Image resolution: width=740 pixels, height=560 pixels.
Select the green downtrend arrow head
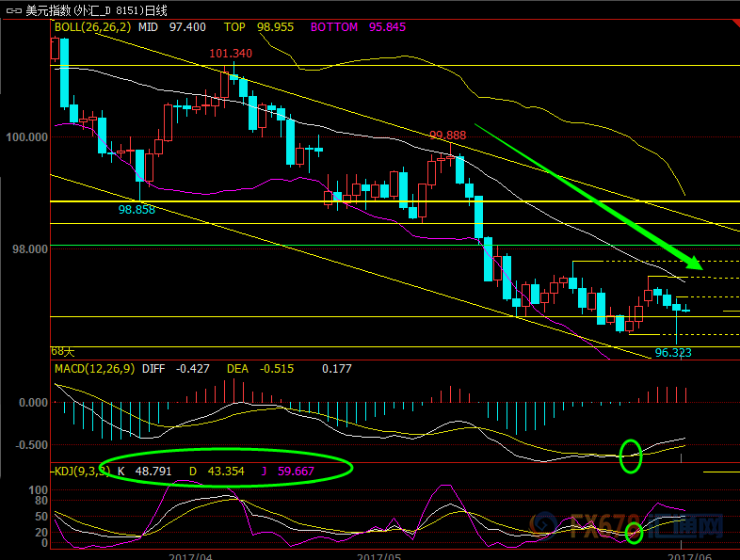click(690, 262)
